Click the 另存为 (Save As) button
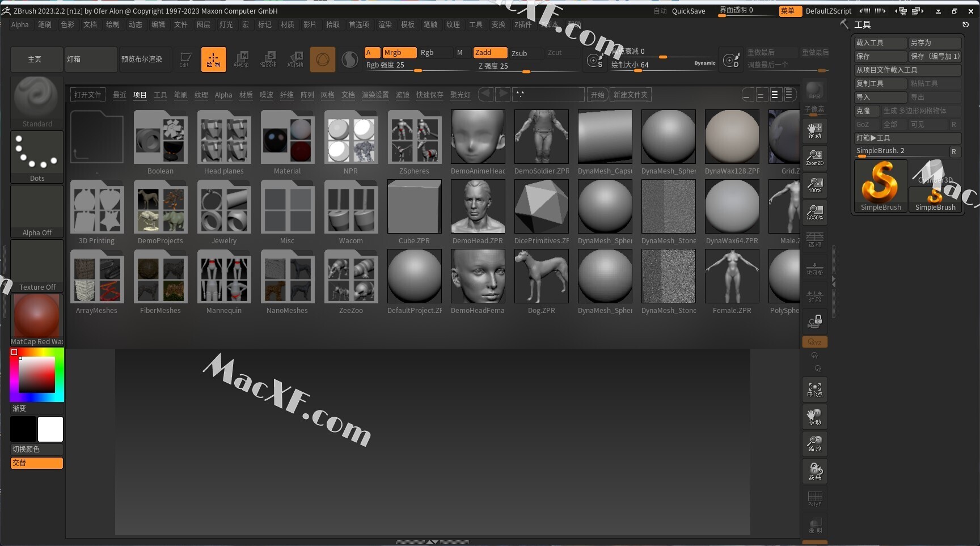The height and width of the screenshot is (546, 980). [935, 43]
